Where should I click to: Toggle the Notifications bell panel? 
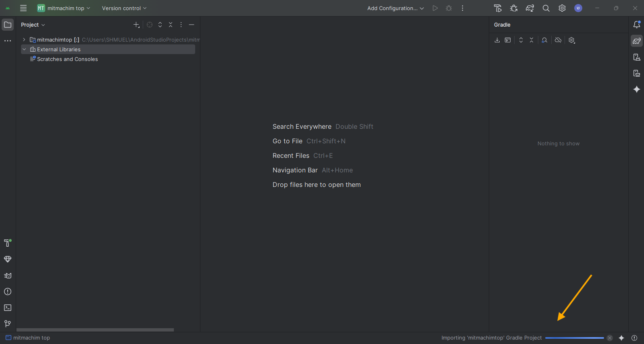pos(637,25)
